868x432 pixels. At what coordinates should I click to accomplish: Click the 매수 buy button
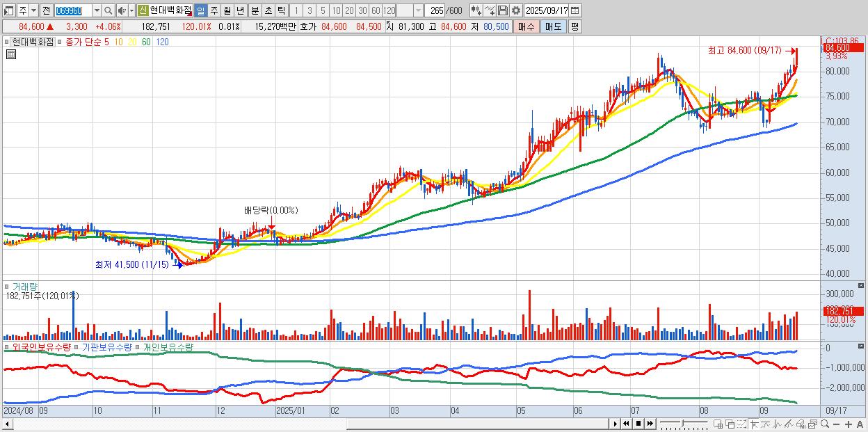tap(527, 26)
